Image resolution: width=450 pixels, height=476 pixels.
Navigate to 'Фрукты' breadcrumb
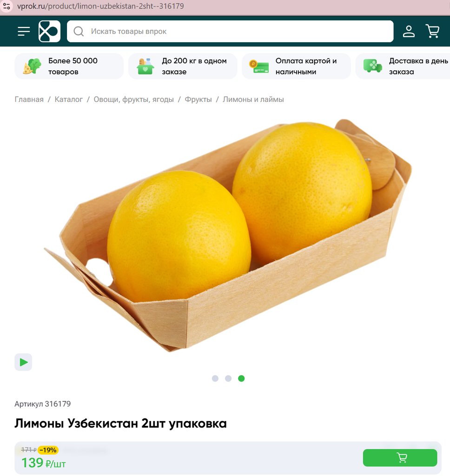(x=199, y=99)
